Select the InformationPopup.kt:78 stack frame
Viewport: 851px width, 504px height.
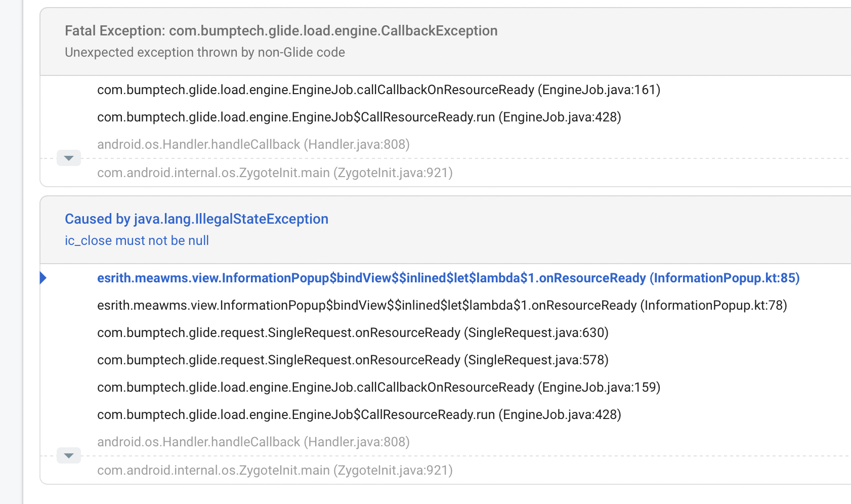[x=442, y=306]
